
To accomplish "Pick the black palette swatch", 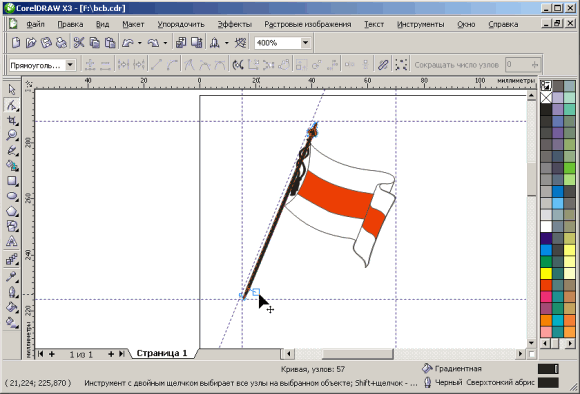I will click(546, 110).
